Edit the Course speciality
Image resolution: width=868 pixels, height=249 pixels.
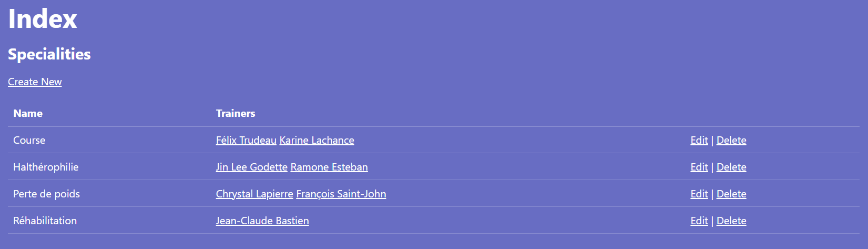699,140
